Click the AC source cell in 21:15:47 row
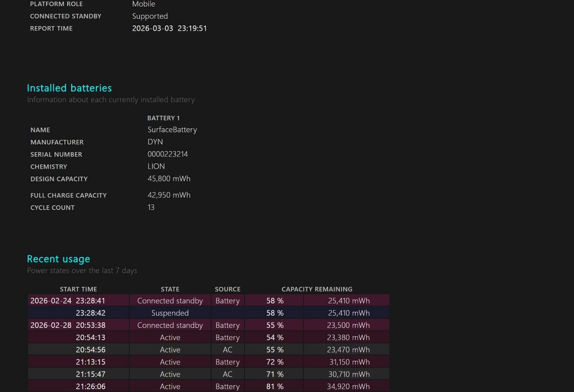Image resolution: width=574 pixels, height=392 pixels. coord(227,374)
